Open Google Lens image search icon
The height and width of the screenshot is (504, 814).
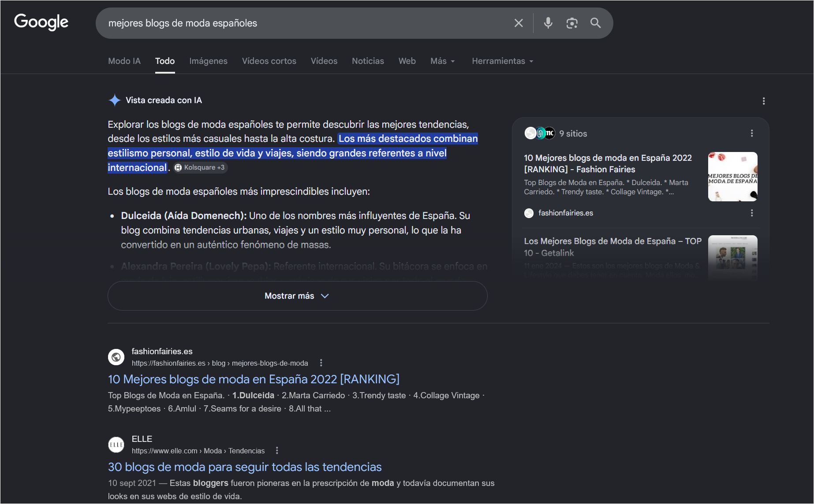point(572,23)
